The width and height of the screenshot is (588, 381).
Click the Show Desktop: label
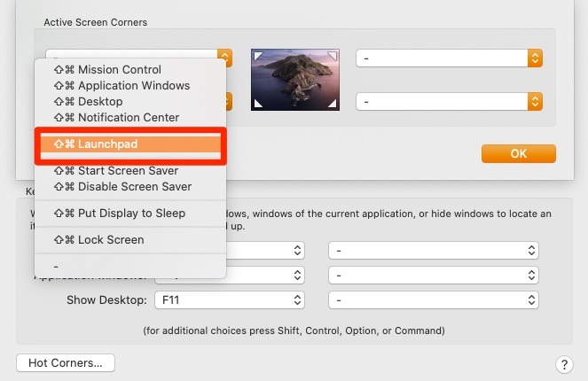(x=107, y=300)
